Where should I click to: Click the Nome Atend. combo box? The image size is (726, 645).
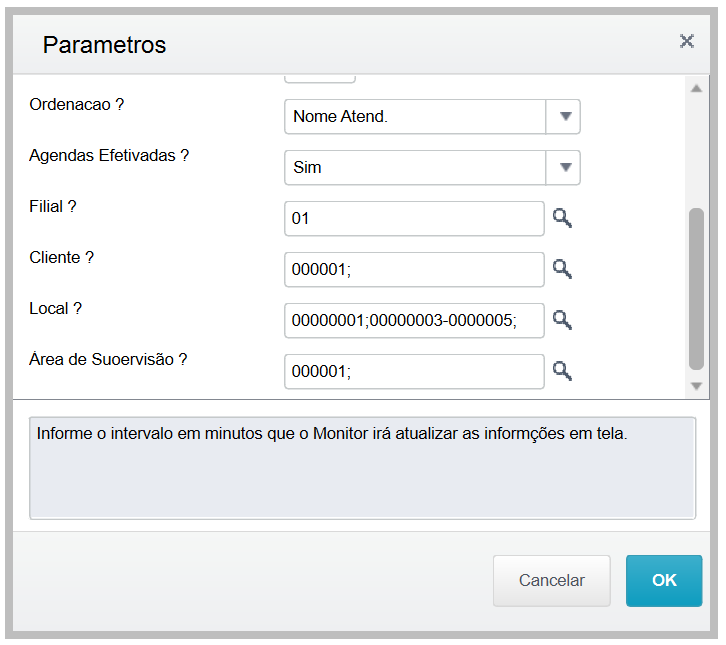[x=415, y=116]
